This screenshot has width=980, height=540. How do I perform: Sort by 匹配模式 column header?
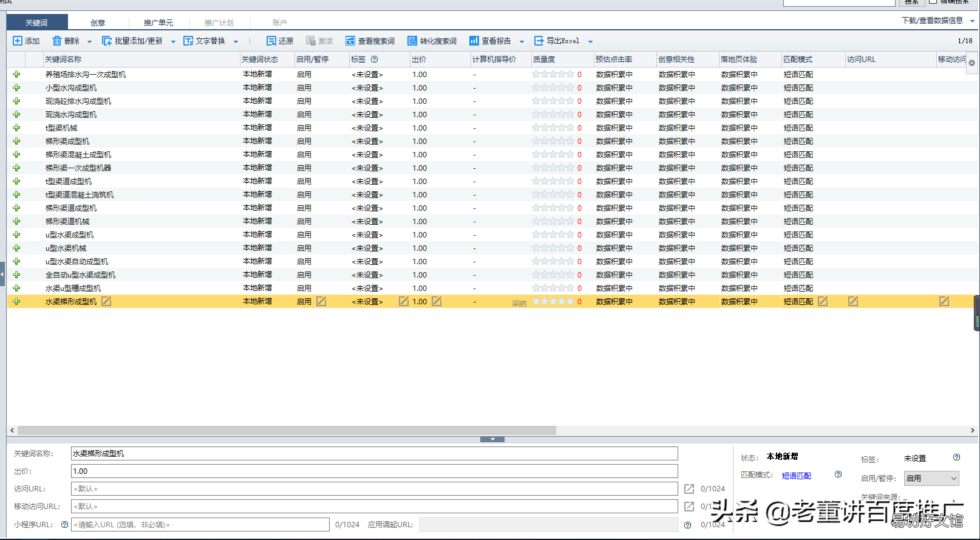(x=813, y=60)
